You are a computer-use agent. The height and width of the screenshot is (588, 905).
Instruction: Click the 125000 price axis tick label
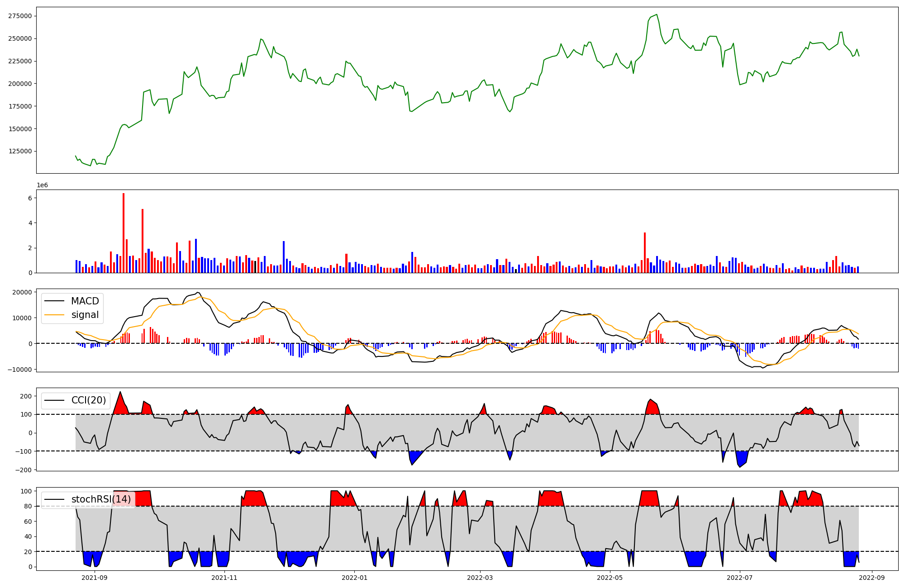20,152
